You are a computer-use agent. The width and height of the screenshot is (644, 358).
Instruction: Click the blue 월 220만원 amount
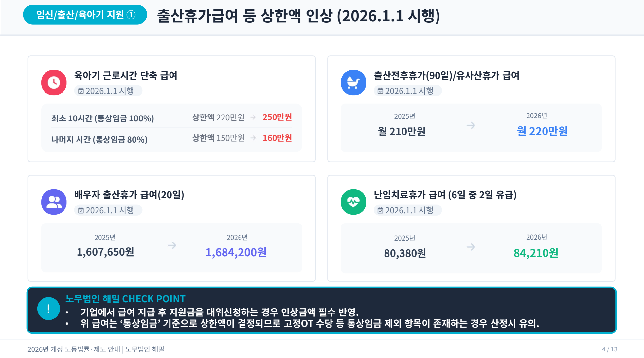[542, 131]
